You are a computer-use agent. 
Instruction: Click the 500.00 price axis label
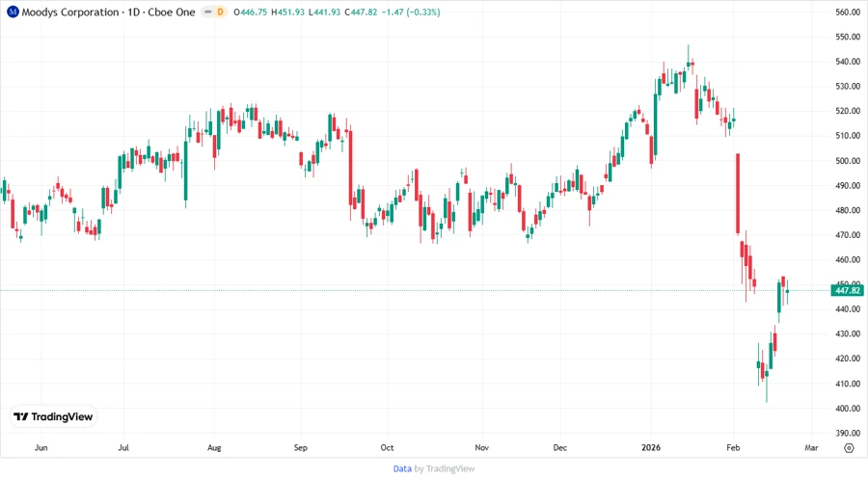click(x=848, y=161)
